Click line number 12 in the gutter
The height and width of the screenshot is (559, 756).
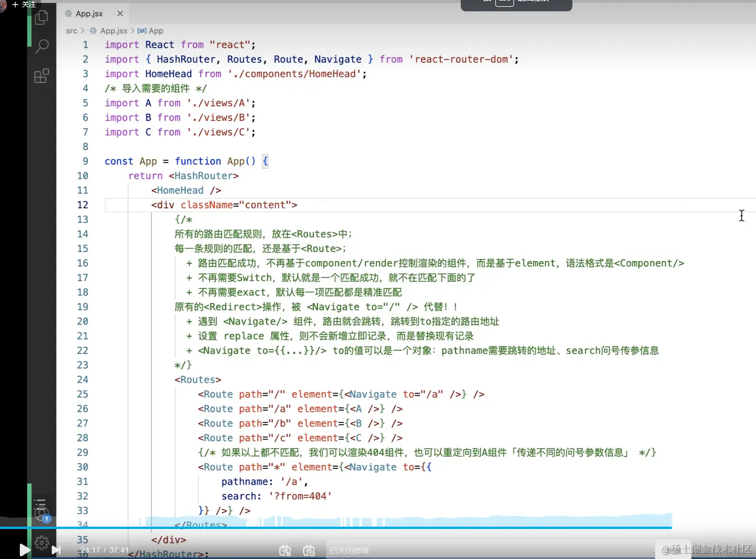(83, 205)
